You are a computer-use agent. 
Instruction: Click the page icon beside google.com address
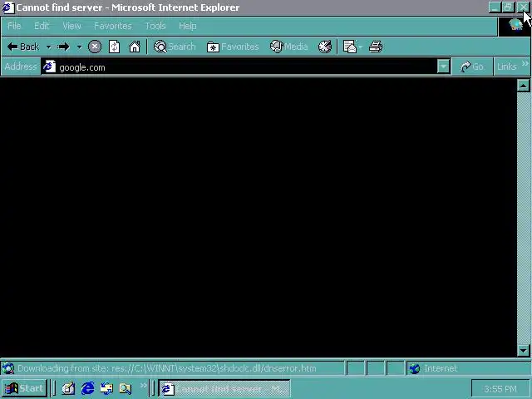(50, 66)
